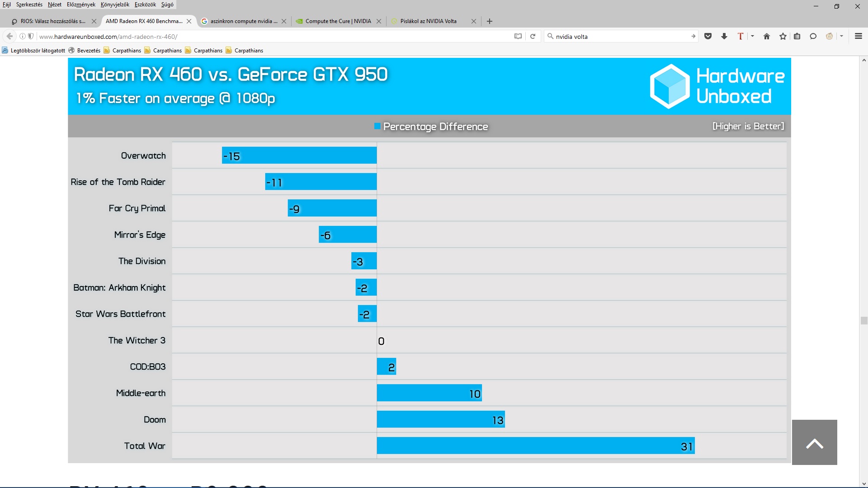Open the Downloads arrow icon
This screenshot has width=868, height=488.
[724, 36]
